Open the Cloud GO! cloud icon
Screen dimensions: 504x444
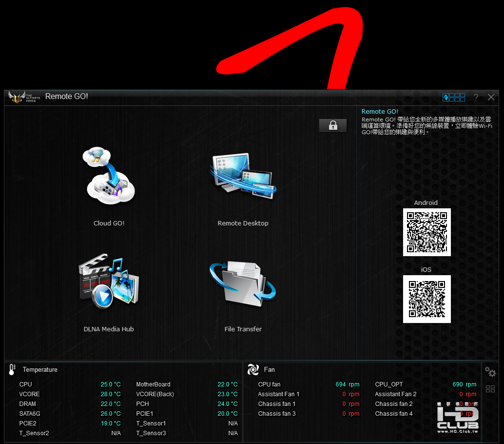[x=109, y=176]
